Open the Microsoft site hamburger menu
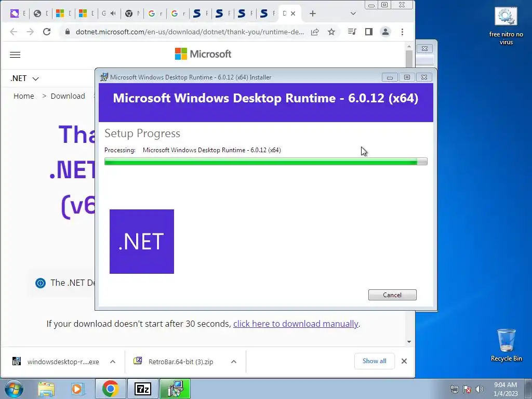Screen dimensions: 532x399 tap(15, 55)
